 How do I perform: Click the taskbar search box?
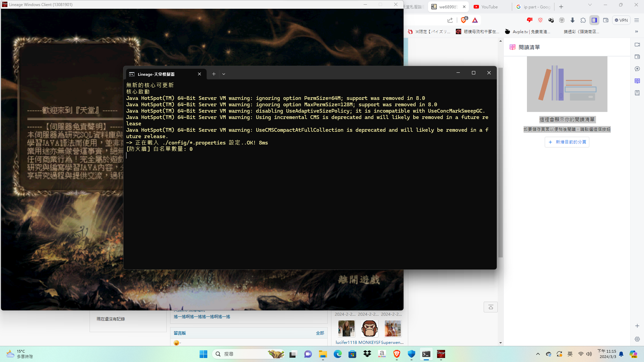point(249,354)
